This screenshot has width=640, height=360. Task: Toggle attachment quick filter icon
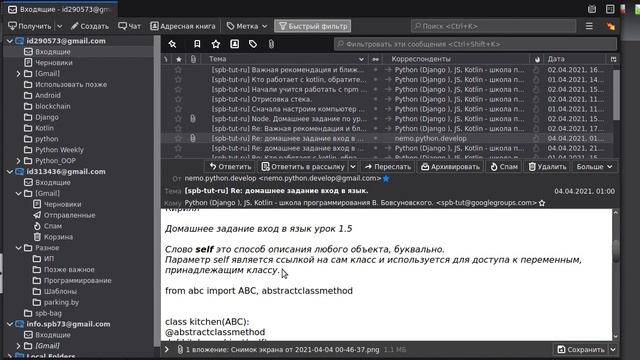pyautogui.click(x=271, y=44)
